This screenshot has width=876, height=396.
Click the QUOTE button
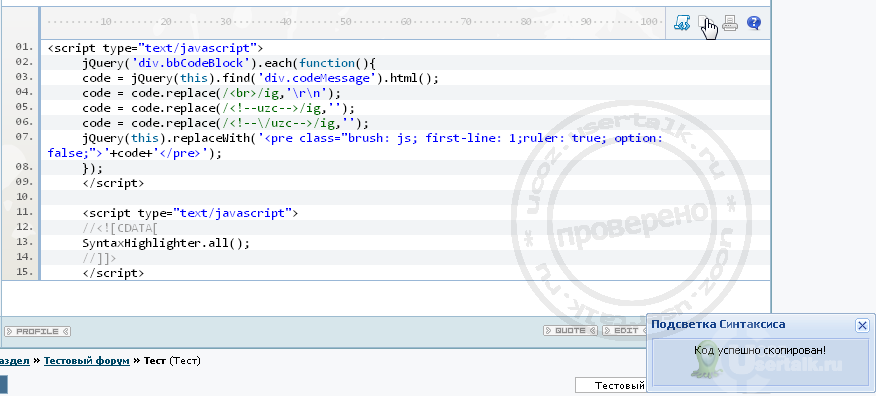570,331
